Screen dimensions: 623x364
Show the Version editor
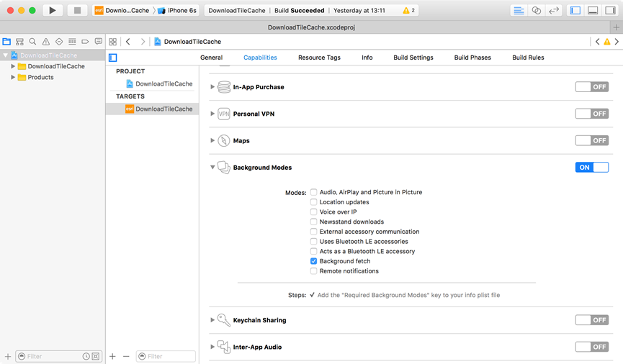[553, 10]
